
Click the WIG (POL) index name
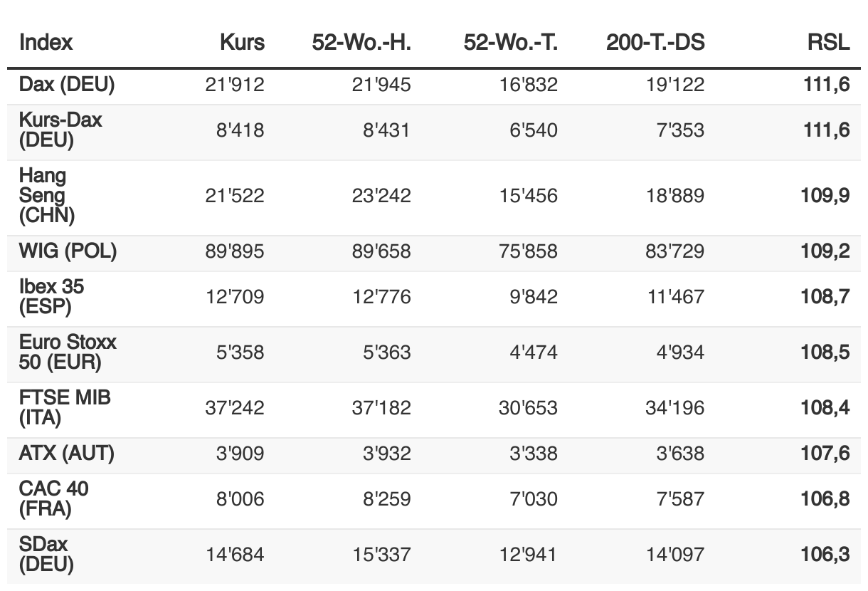click(x=68, y=251)
